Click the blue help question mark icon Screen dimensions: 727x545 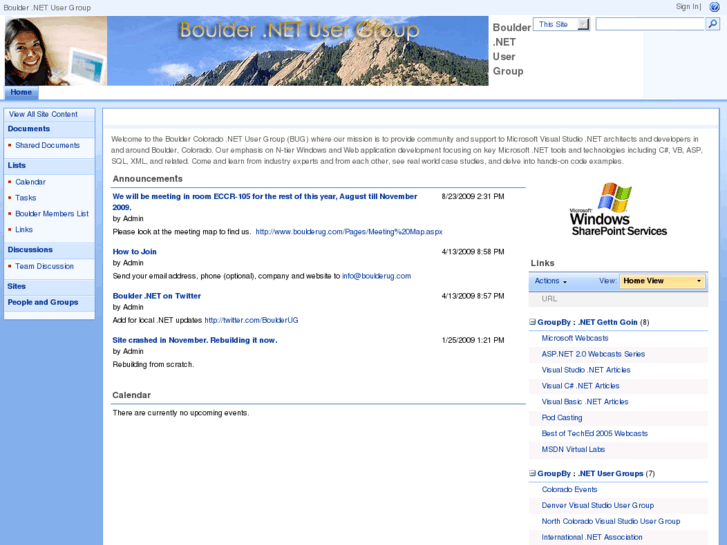click(714, 7)
